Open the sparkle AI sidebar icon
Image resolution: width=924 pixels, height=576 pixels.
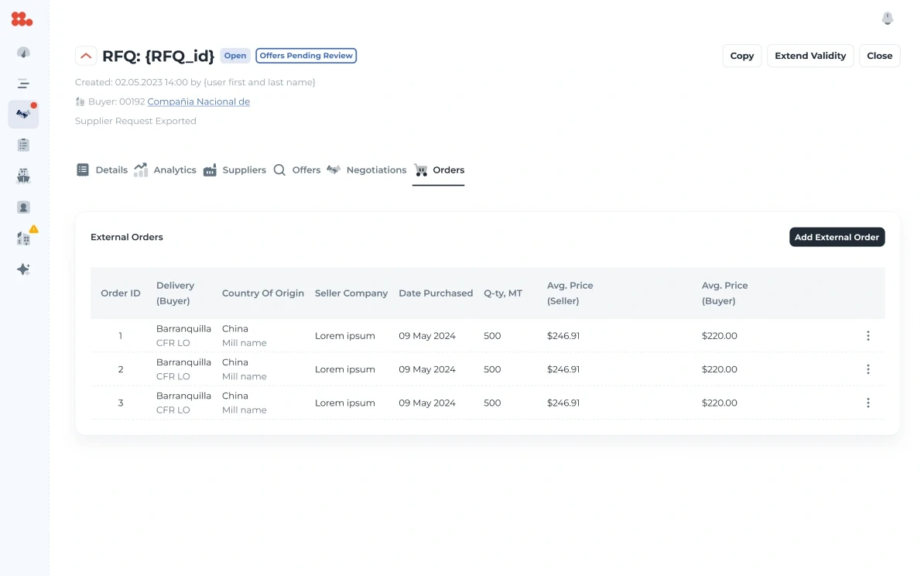coord(23,269)
